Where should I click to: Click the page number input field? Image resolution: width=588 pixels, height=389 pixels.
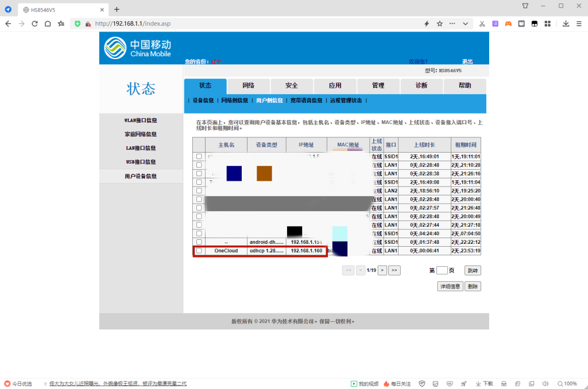[442, 270]
